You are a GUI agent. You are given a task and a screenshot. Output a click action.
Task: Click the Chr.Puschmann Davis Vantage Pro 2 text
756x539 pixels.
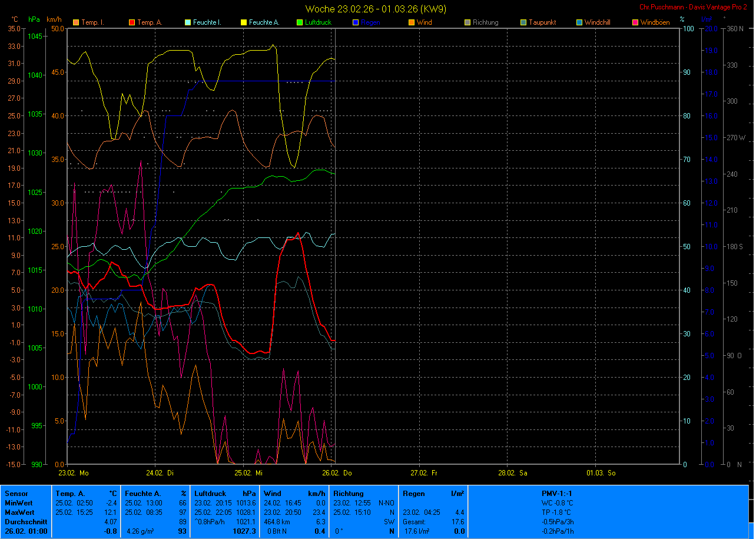click(x=693, y=6)
